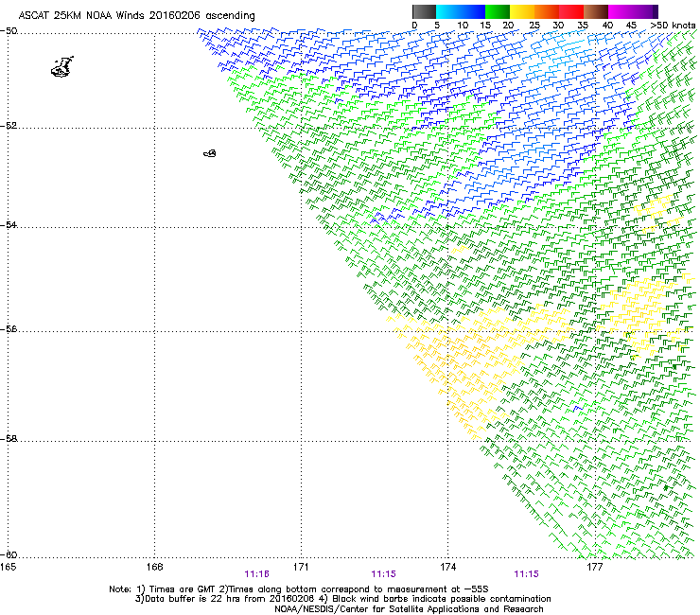Click the '-50' latitude axis label
The height and width of the screenshot is (615, 700).
pyautogui.click(x=9, y=31)
